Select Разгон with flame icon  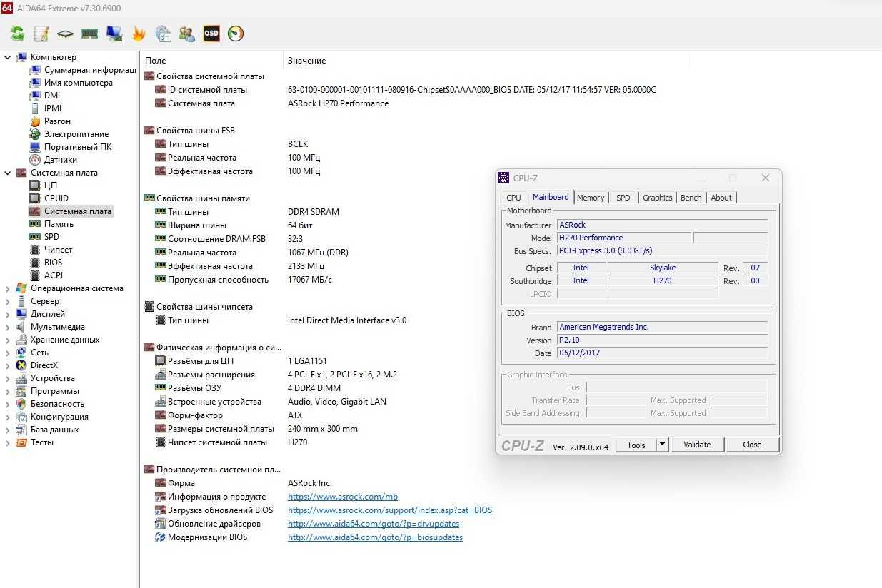click(56, 121)
